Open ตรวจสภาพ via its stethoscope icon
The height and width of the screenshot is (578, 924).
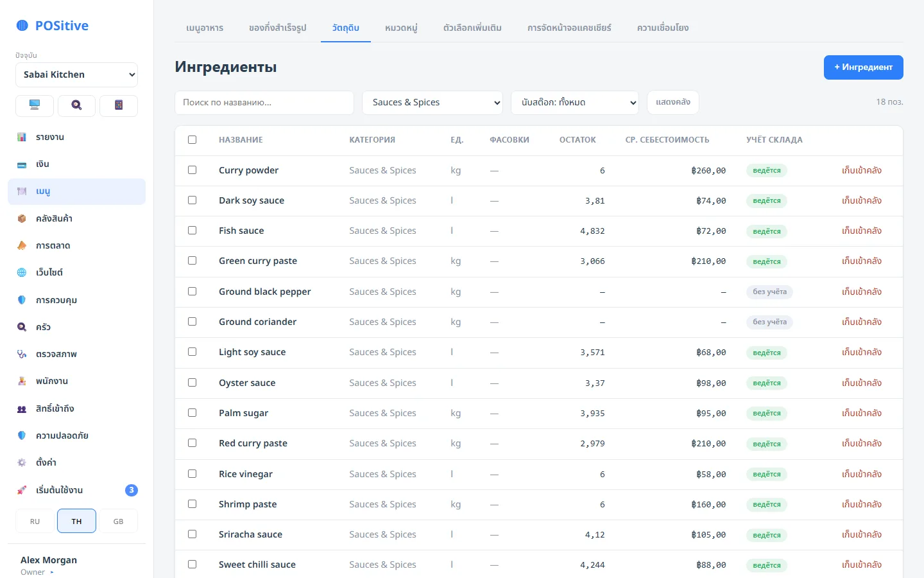point(22,354)
